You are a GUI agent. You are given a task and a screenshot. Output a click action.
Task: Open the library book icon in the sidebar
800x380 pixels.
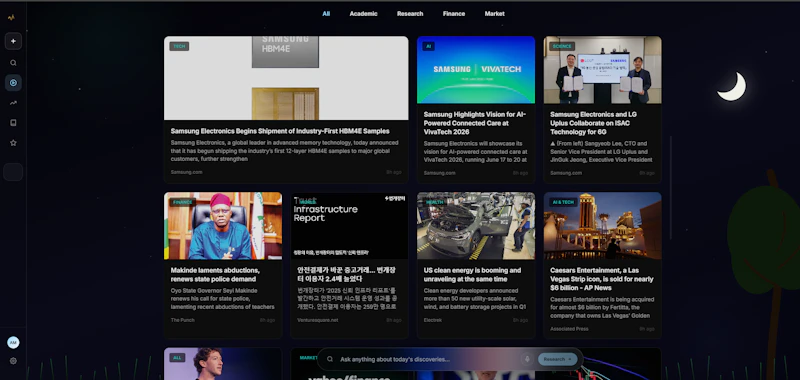point(13,123)
